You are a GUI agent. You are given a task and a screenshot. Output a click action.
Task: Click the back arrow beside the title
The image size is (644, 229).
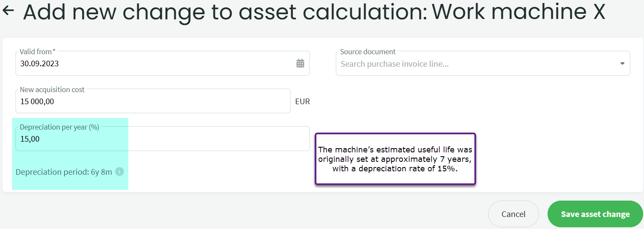[x=8, y=11]
